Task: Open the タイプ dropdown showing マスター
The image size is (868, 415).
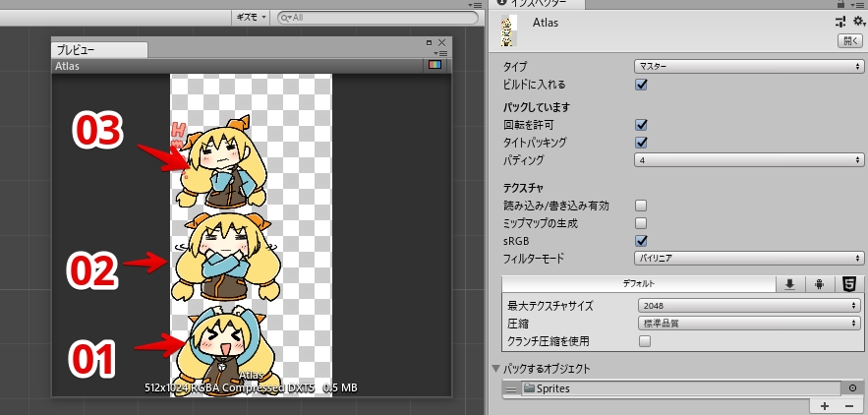Action: coord(749,67)
